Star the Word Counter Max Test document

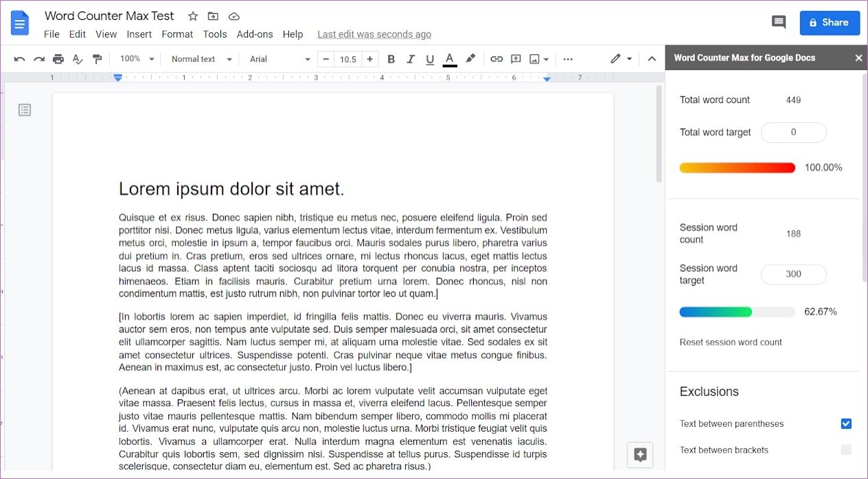(x=193, y=16)
